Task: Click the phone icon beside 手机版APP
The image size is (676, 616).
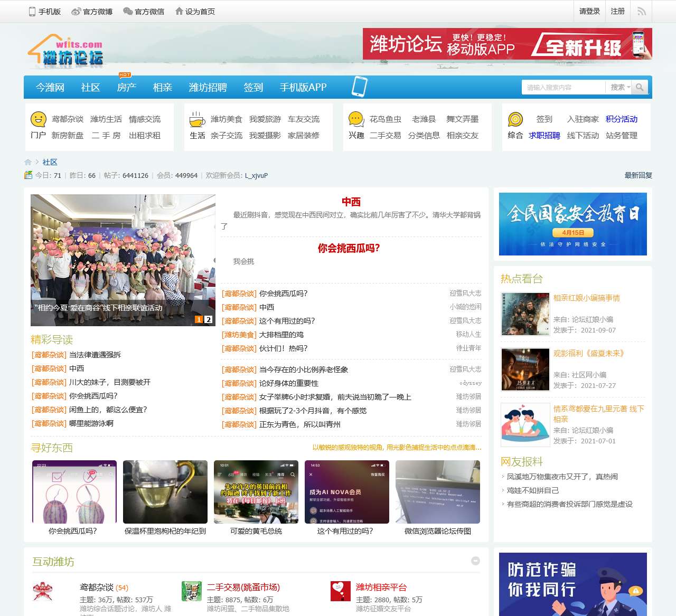Action: [360, 86]
